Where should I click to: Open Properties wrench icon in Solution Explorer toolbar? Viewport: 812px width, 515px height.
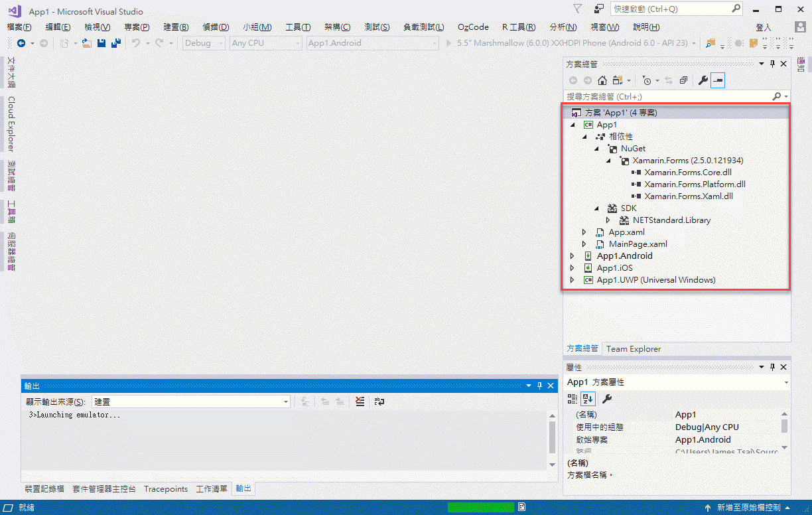(703, 80)
